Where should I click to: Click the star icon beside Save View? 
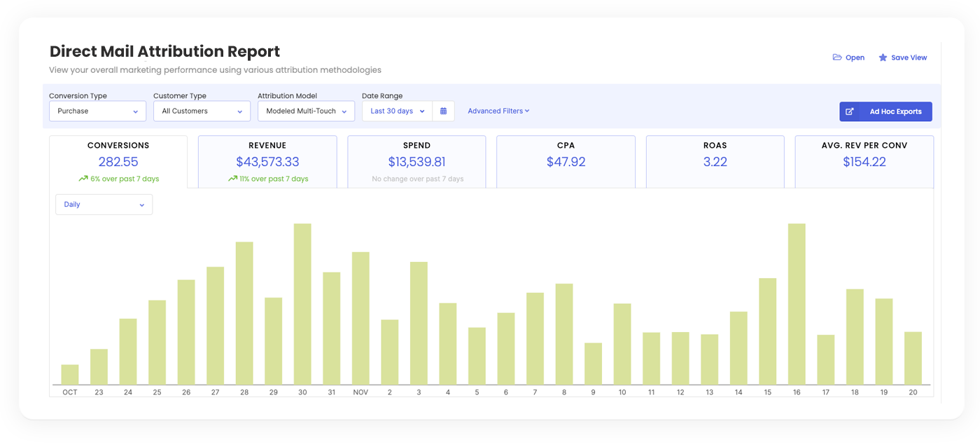coord(883,57)
